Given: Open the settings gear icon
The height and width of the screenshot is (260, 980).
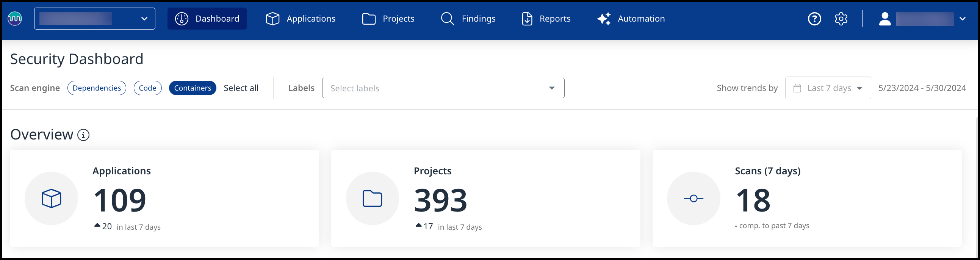Looking at the screenshot, I should point(841,19).
